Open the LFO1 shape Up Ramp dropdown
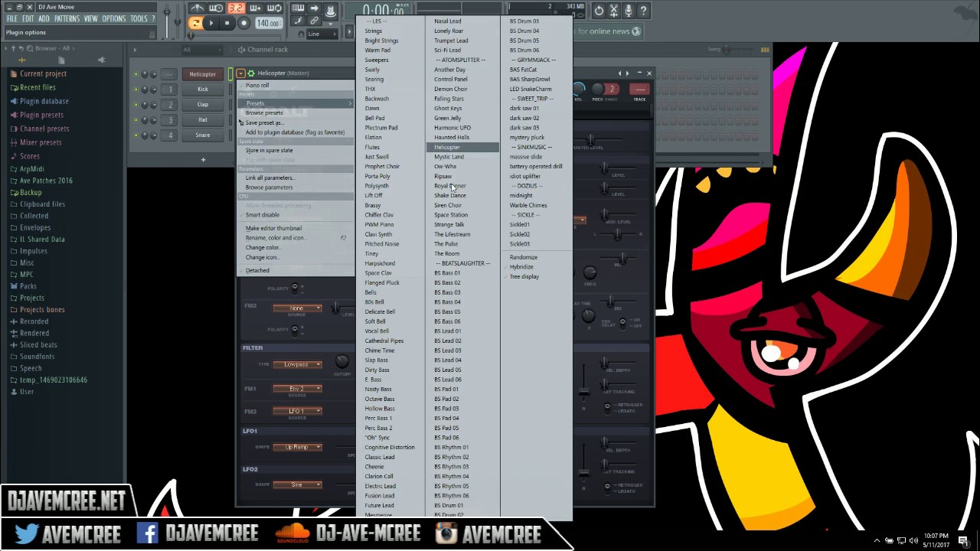The image size is (980, 551). [297, 447]
